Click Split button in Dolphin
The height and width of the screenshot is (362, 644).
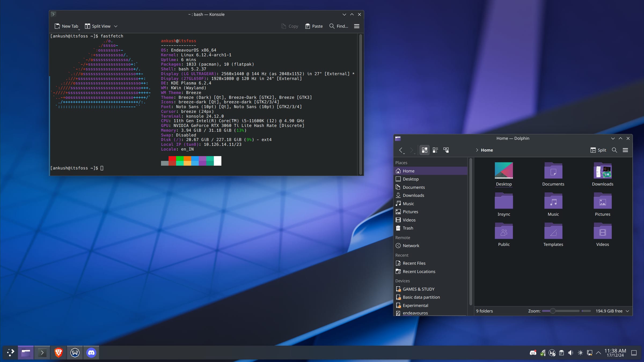coord(598,150)
